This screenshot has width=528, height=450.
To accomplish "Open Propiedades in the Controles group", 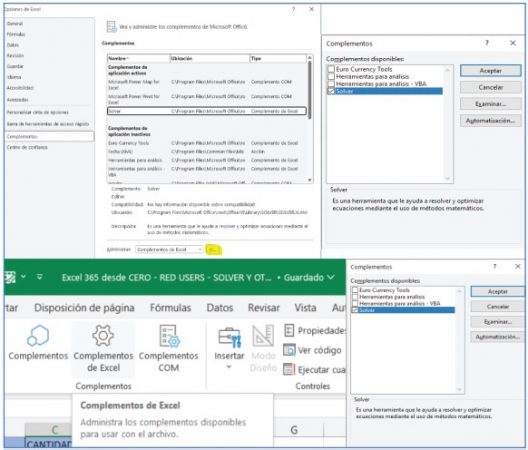I will pyautogui.click(x=315, y=331).
